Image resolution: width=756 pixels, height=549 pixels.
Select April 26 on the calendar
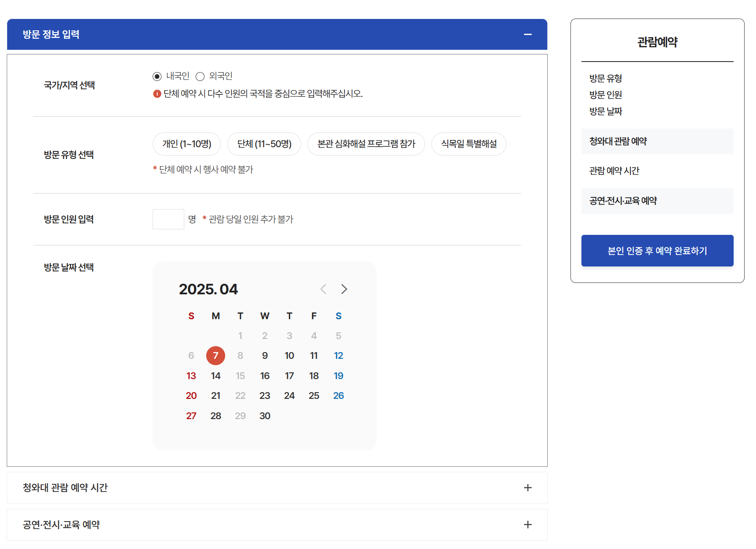click(x=339, y=396)
